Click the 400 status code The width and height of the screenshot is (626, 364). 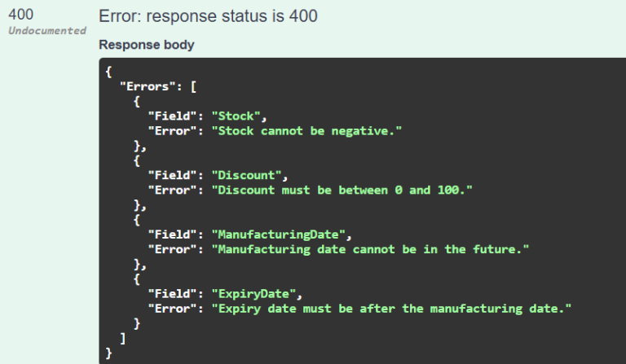(20, 15)
